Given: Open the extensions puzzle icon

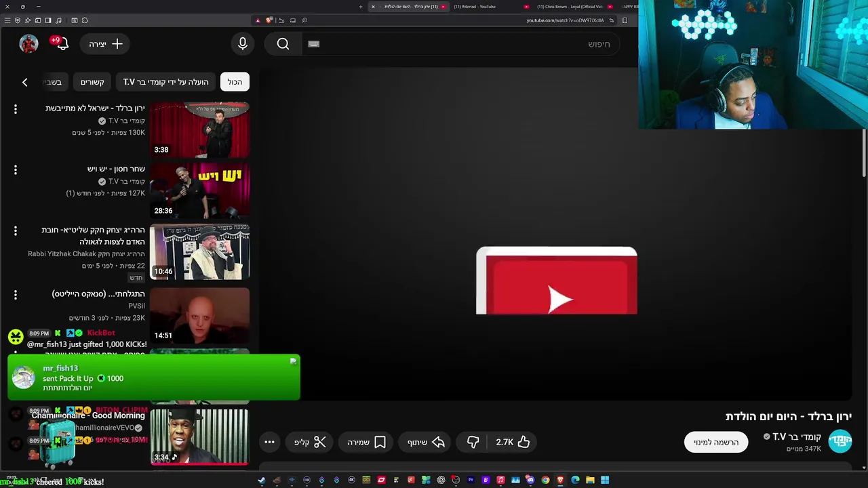Looking at the screenshot, I should [x=85, y=20].
